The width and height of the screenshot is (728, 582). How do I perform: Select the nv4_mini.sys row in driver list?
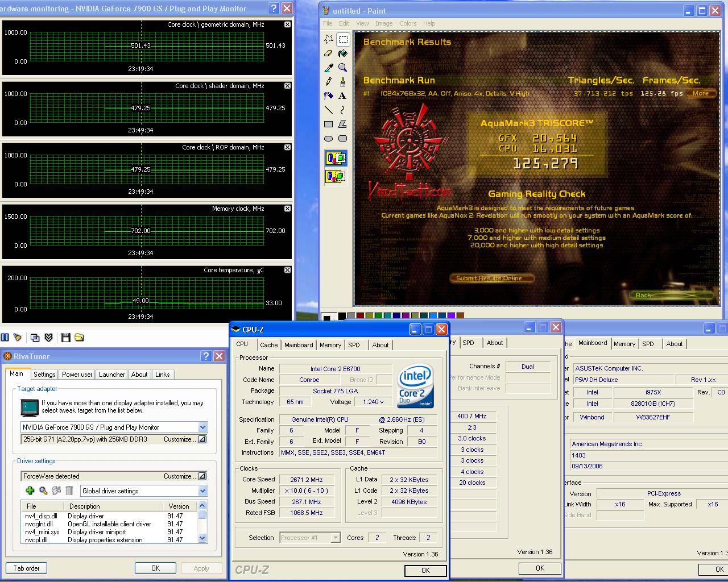click(x=109, y=532)
